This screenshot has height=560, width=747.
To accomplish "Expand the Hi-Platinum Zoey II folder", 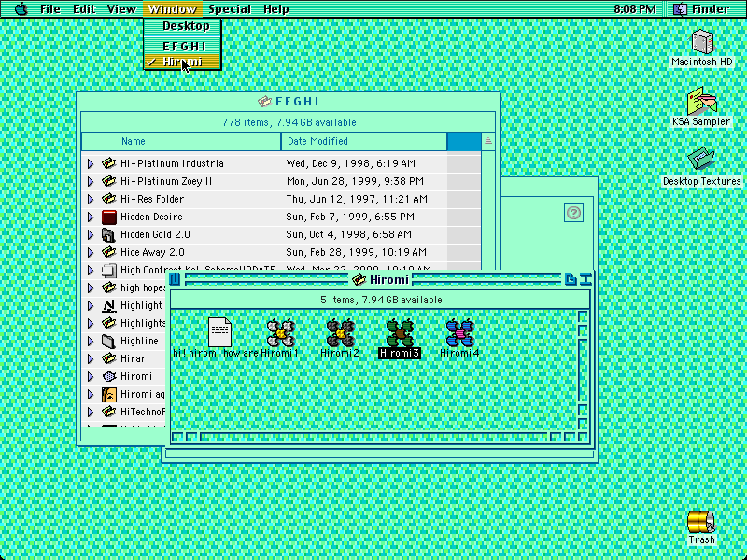I will [x=91, y=181].
